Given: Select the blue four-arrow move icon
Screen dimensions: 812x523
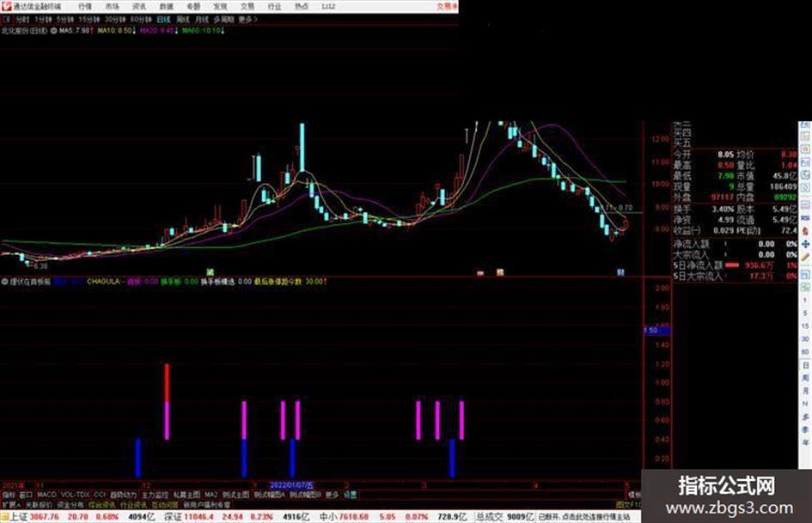Looking at the screenshot, I should (806, 244).
